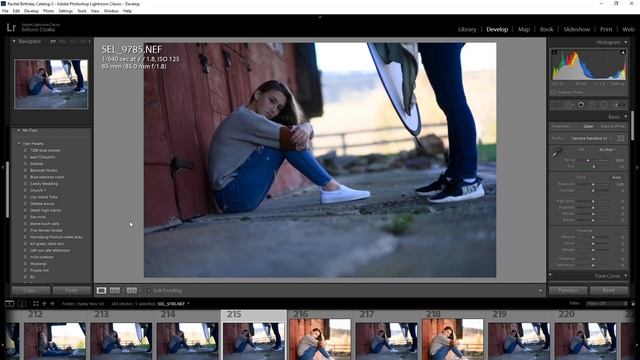The image size is (640, 360).
Task: Toggle the Original Photo checkbox
Action: tap(553, 93)
